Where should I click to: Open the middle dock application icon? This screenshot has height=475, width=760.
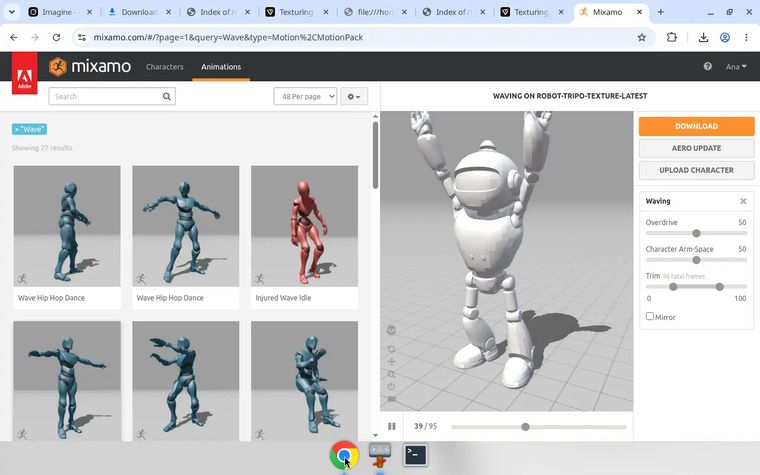380,455
